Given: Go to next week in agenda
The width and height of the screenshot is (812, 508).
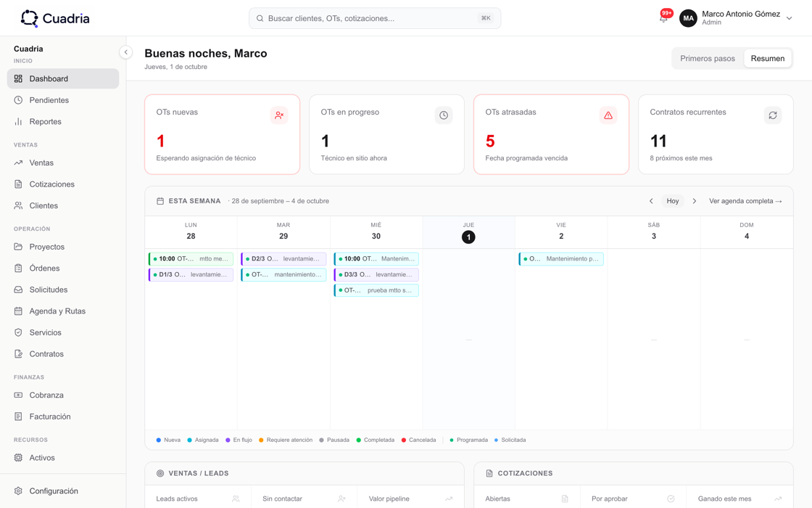Looking at the screenshot, I should tap(695, 201).
